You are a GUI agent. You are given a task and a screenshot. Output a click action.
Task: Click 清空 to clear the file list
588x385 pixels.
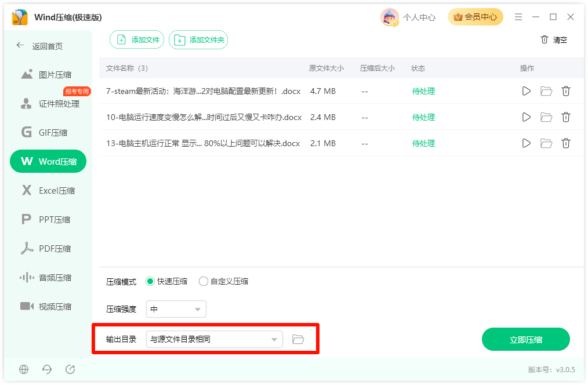[x=554, y=40]
